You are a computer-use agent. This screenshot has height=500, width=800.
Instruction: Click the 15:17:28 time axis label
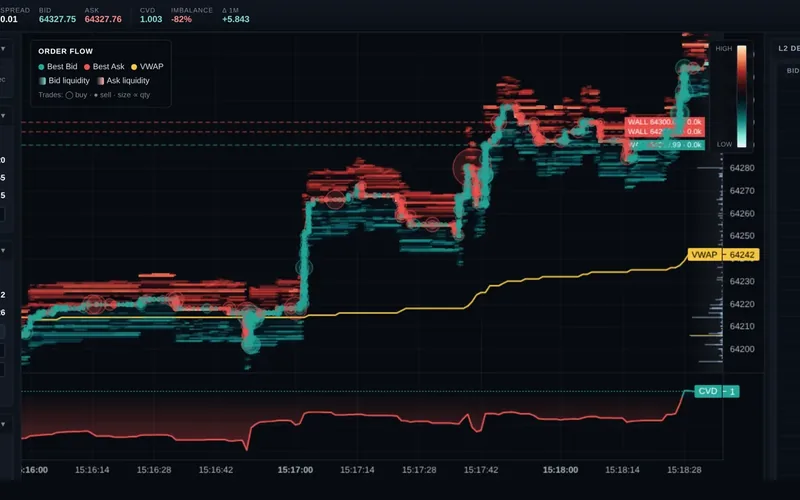click(x=419, y=470)
